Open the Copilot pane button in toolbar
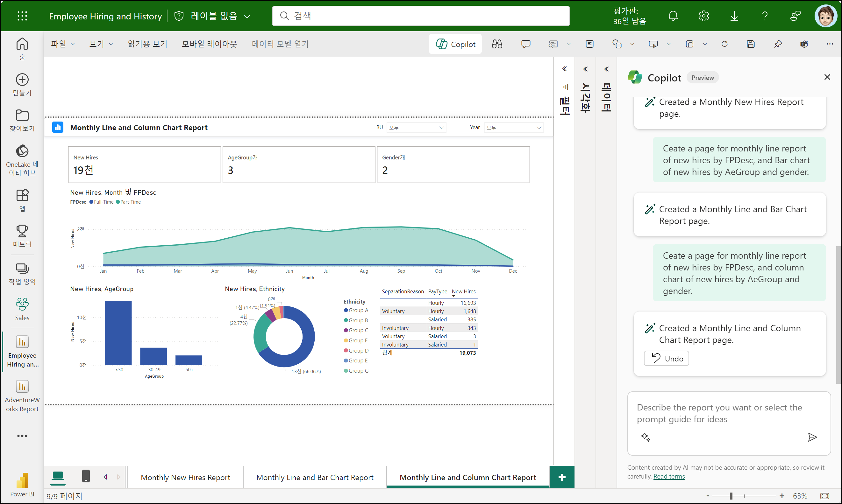 455,44
